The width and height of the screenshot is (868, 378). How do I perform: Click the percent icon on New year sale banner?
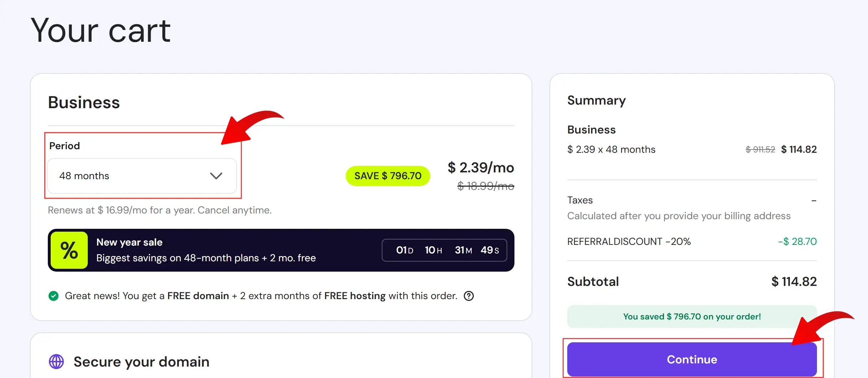tap(69, 250)
